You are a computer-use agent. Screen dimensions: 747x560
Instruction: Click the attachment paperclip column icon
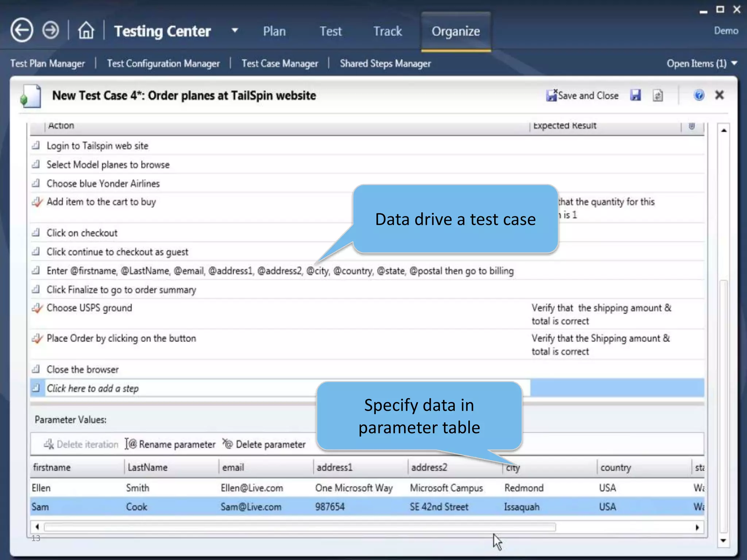(692, 126)
